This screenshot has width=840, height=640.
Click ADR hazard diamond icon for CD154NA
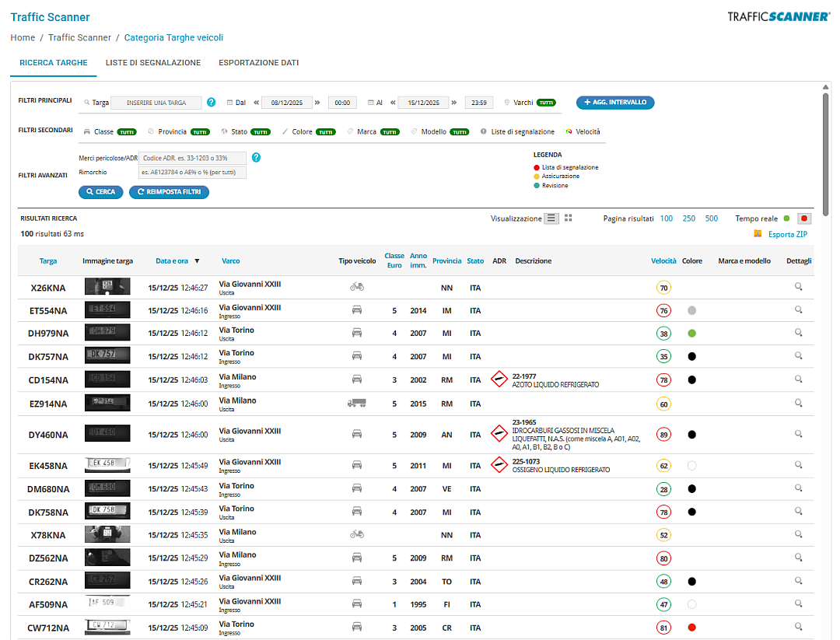coord(499,380)
